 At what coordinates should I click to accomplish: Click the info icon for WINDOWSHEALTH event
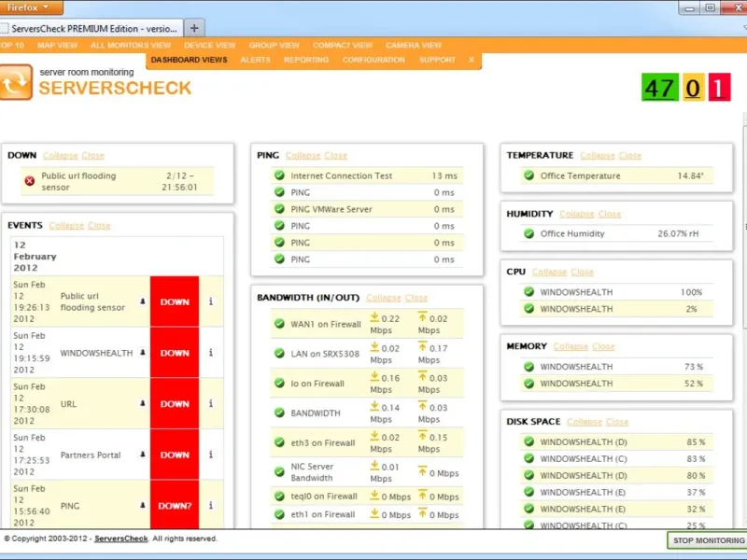pos(211,353)
